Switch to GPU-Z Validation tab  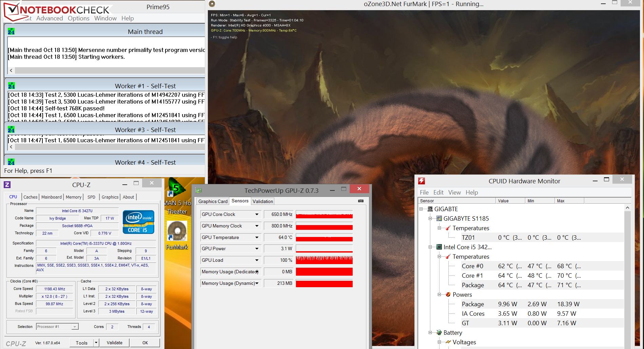pos(263,201)
